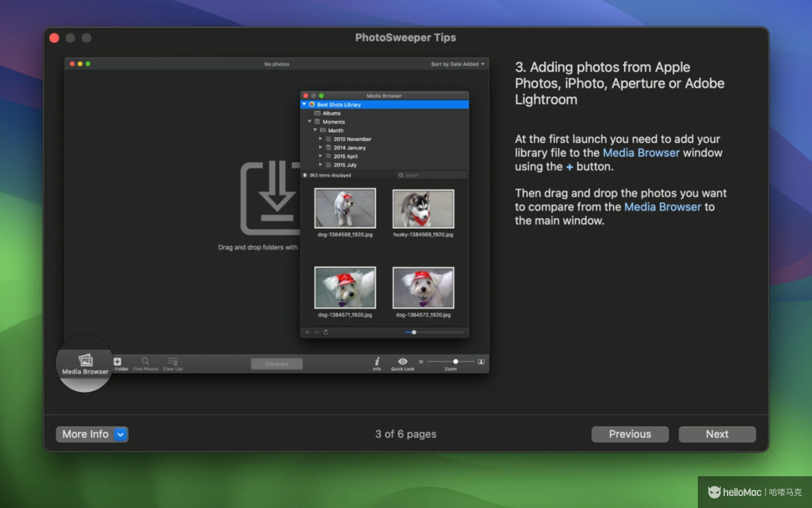Open the Sort by Date Added dropdown
This screenshot has height=508, width=812.
457,64
